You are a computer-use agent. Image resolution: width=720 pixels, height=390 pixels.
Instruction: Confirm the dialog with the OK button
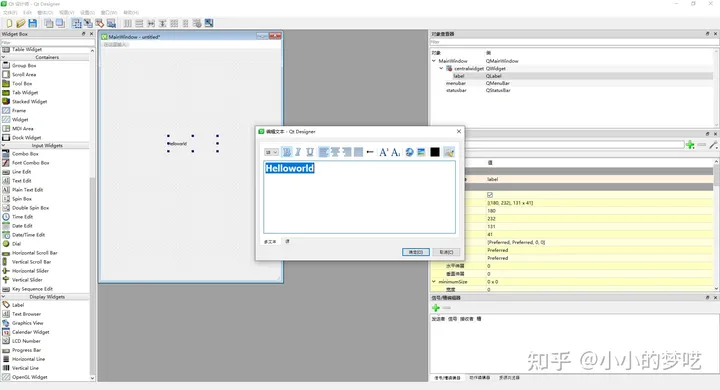[x=416, y=252]
